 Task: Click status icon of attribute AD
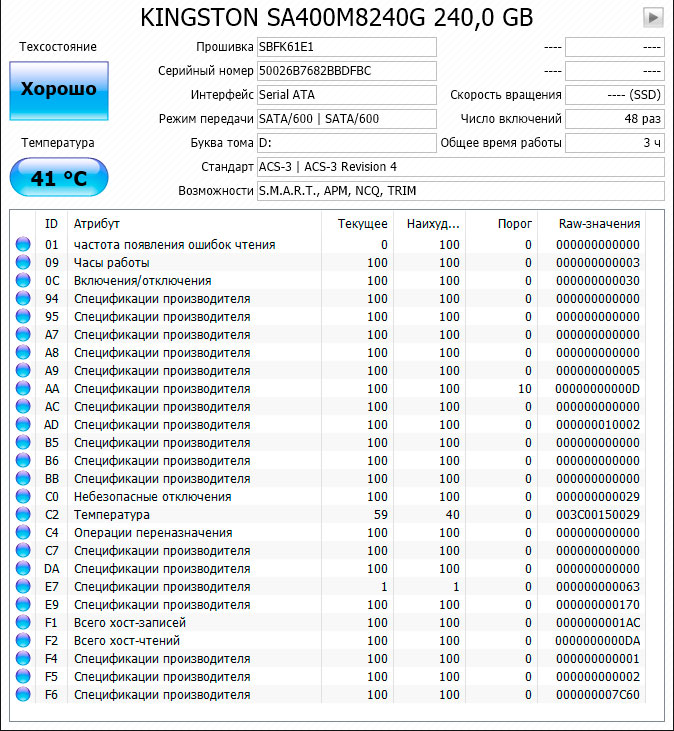[23, 424]
